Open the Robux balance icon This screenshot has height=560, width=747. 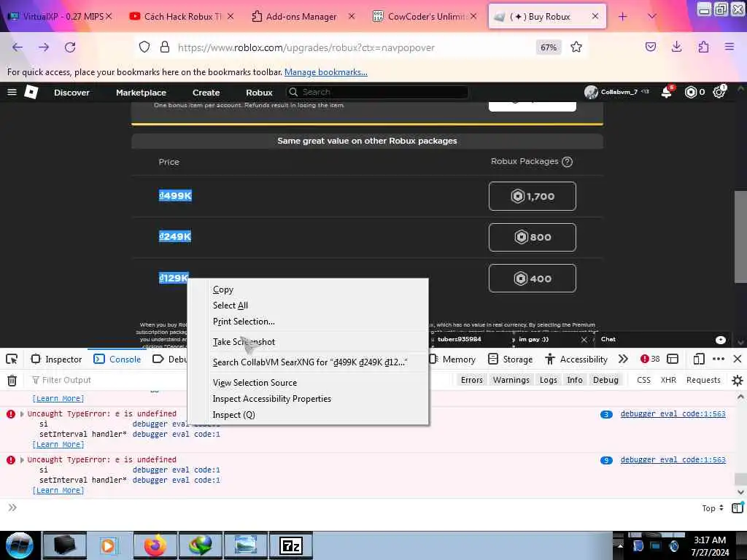click(x=691, y=92)
